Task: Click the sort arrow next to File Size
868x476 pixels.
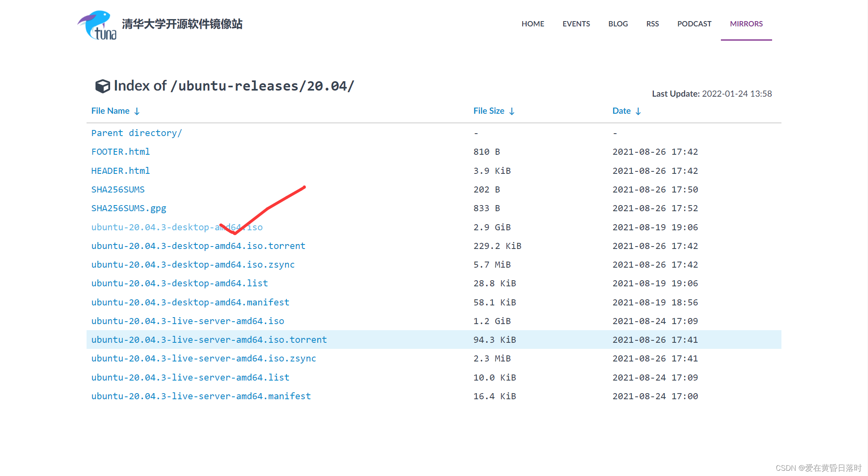Action: coord(512,111)
